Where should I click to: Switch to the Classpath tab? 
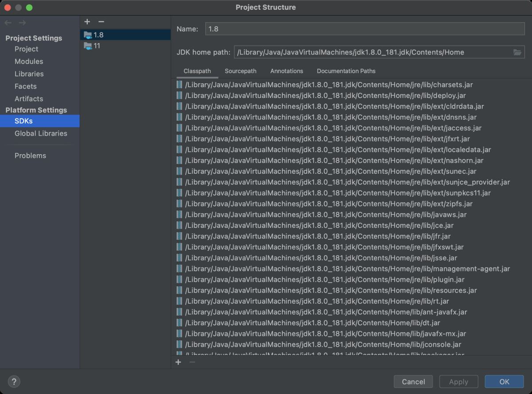pos(197,71)
